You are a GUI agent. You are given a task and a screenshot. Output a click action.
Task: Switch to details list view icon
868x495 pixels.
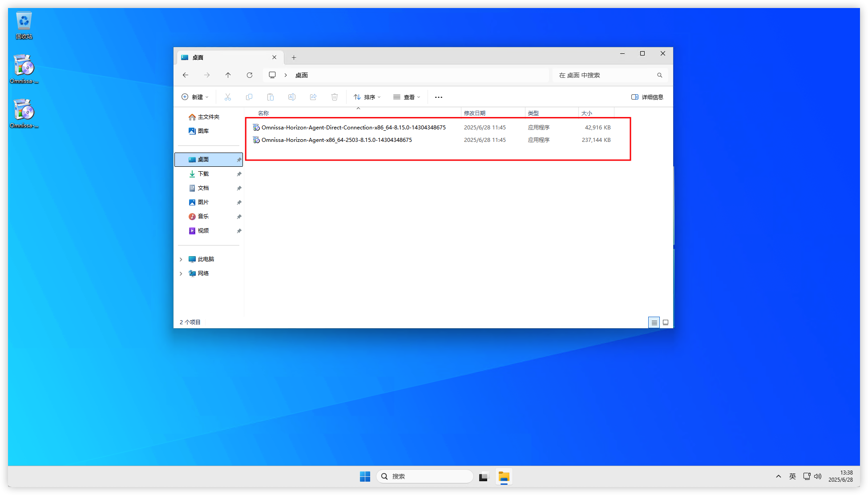(654, 322)
